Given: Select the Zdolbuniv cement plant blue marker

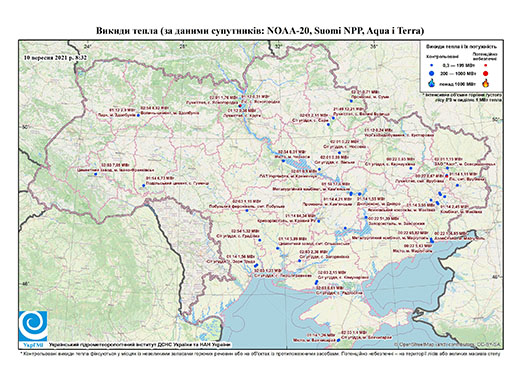Looking at the screenshot, I should (x=138, y=115).
